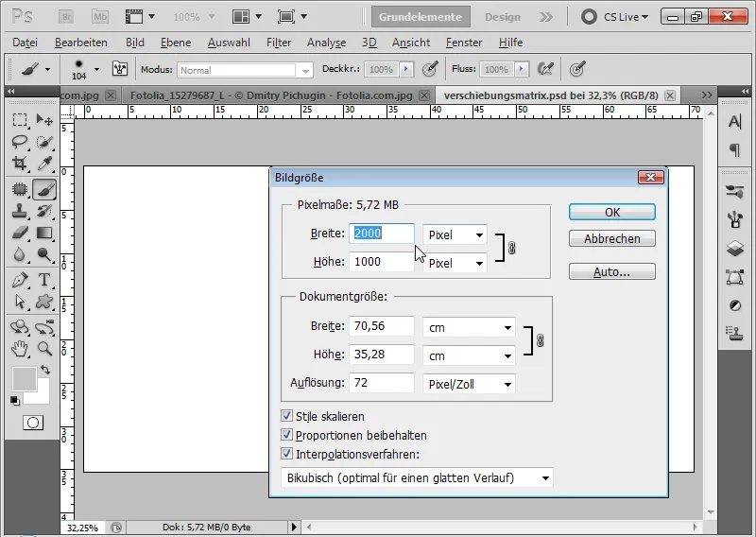Viewport: 756px width, 537px height.
Task: Uncheck Interpolationsverfahren checkbox
Action: coord(286,454)
